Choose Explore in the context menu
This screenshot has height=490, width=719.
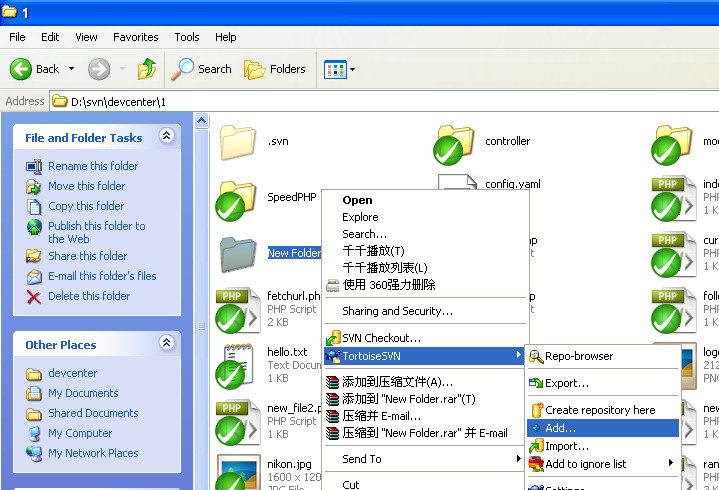coord(425,217)
